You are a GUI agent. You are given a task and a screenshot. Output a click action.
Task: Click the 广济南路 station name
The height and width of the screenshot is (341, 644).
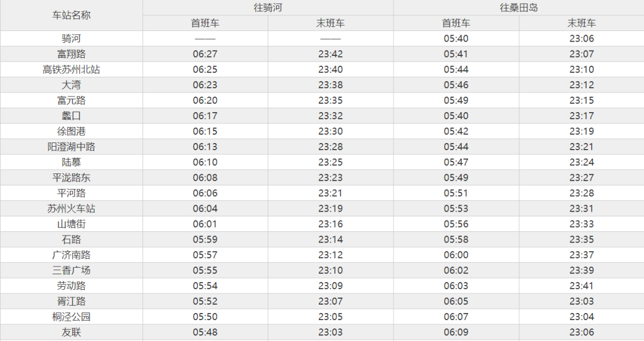pyautogui.click(x=71, y=255)
